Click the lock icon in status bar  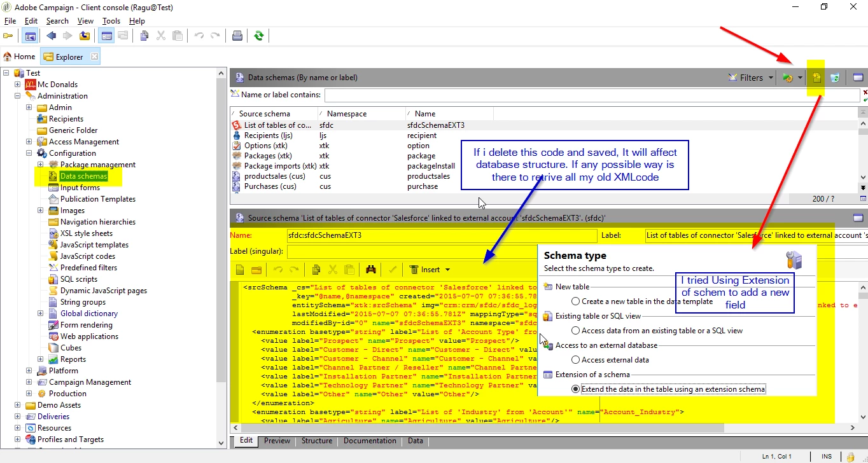coord(850,457)
